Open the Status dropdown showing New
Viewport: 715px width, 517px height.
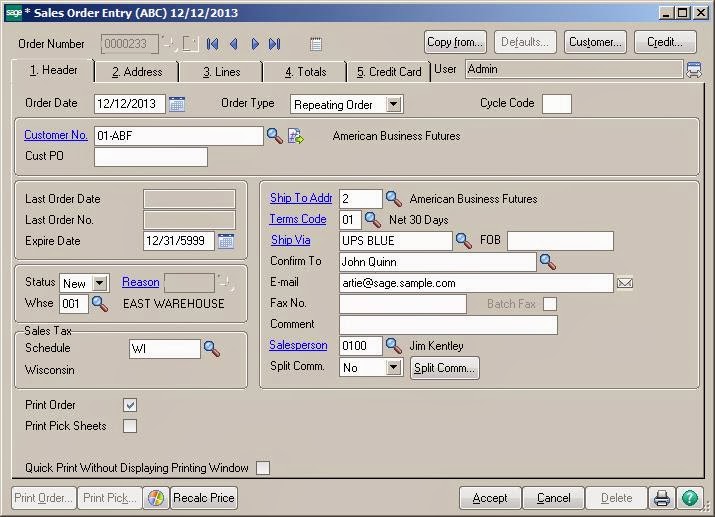click(99, 283)
